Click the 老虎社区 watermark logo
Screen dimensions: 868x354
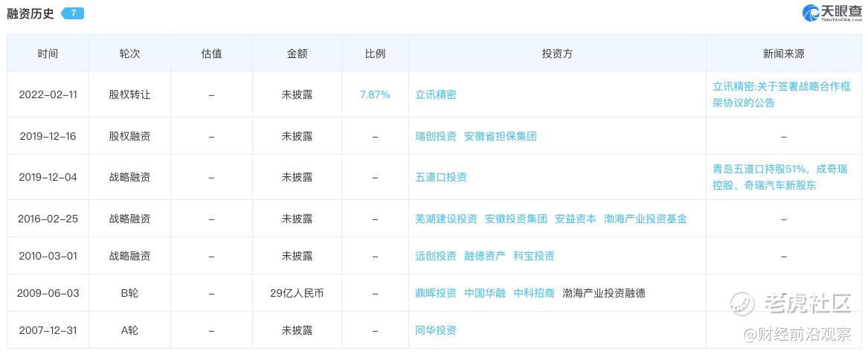[743, 303]
